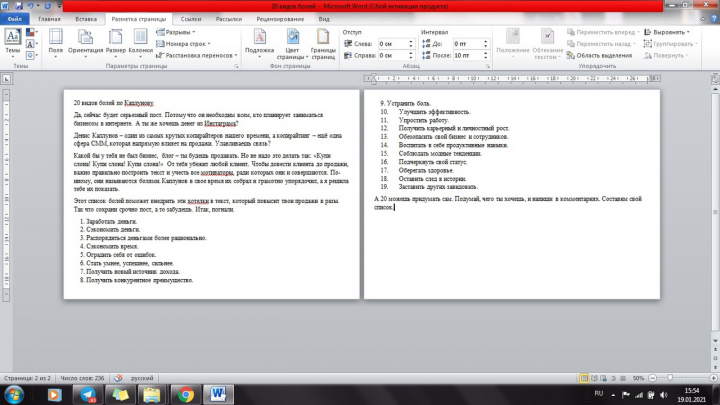Open Google Chrome from the taskbar
This screenshot has height=405, width=720.
(x=186, y=394)
